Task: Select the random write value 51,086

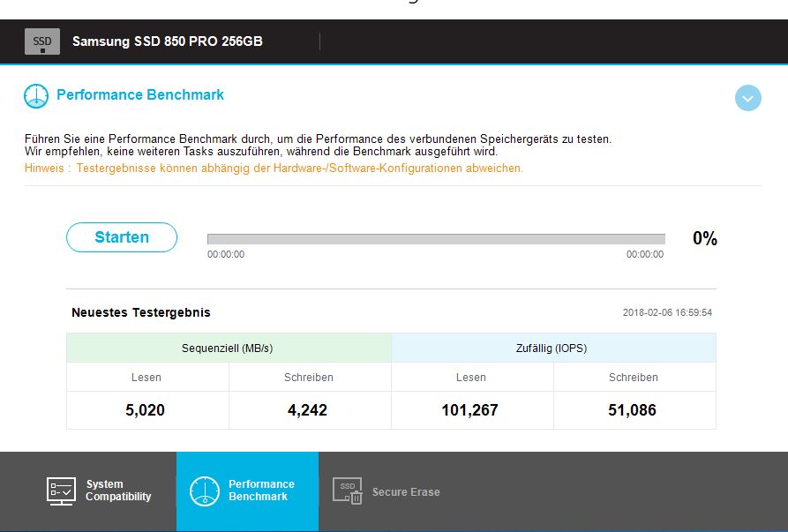Action: pos(632,410)
